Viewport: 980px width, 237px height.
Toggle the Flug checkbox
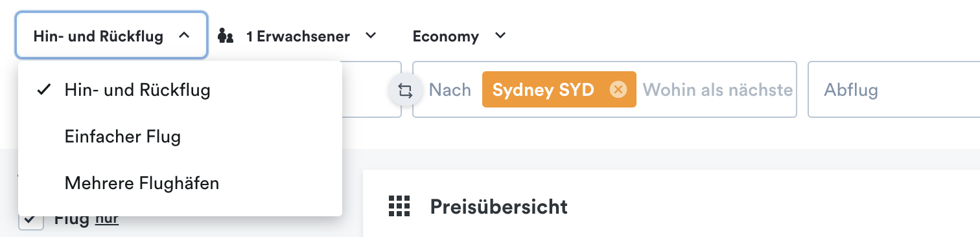pyautogui.click(x=30, y=220)
